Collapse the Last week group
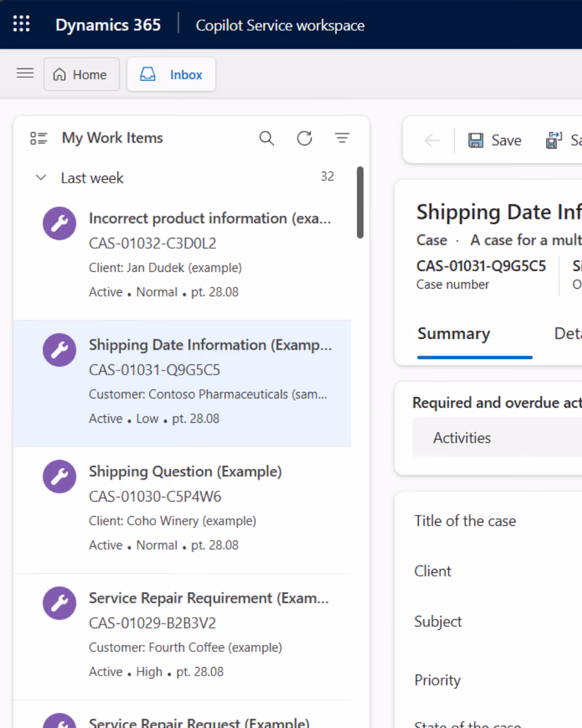The height and width of the screenshot is (728, 582). pos(41,177)
